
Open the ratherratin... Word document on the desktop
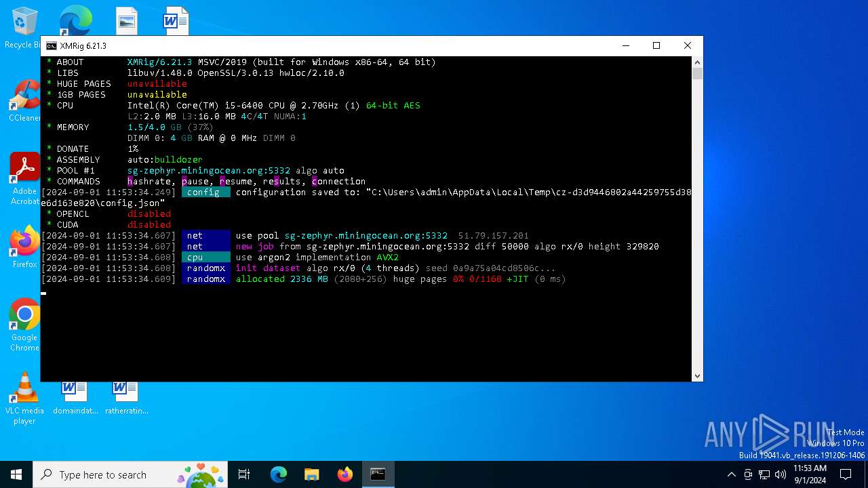tap(126, 397)
